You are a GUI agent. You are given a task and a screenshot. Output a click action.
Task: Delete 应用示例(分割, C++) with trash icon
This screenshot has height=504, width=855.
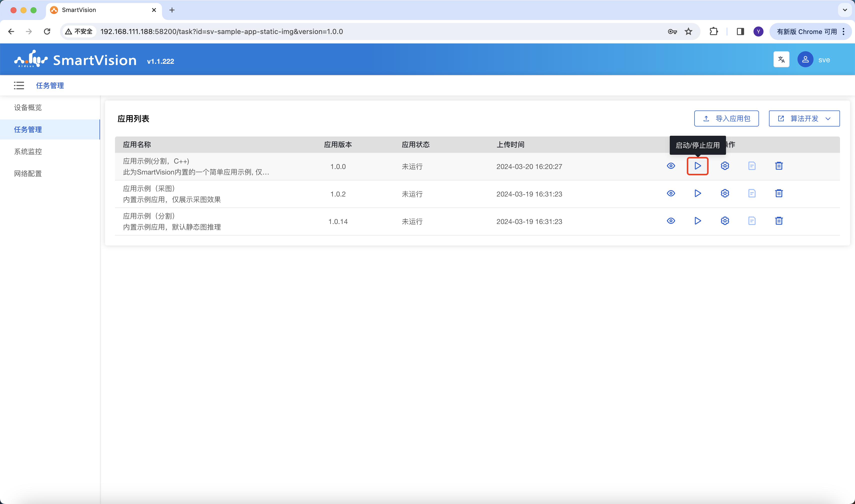click(779, 166)
